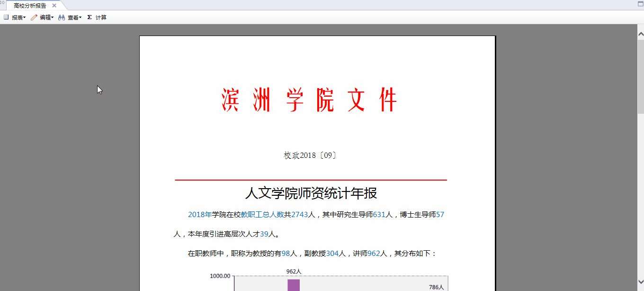644x291 pixels.
Task: Open the 计算 toolbar function
Action: (100, 17)
